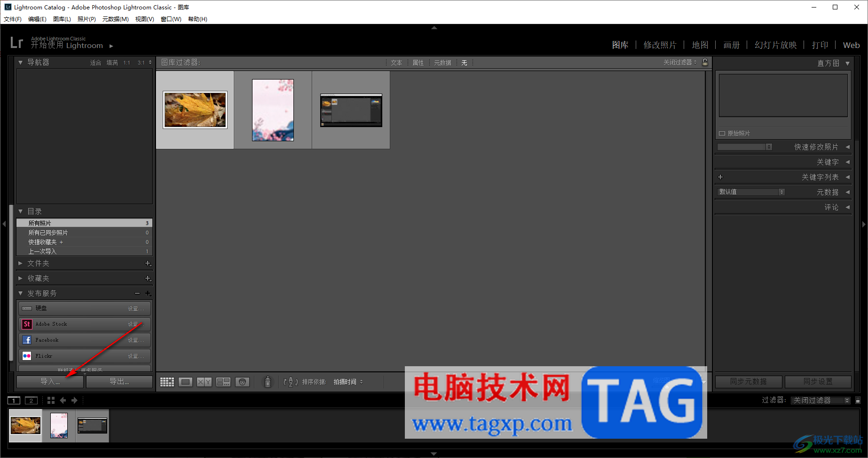Open the filmstrip filter preset dropdown
Viewport: 868px width, 458px height.
click(x=821, y=400)
